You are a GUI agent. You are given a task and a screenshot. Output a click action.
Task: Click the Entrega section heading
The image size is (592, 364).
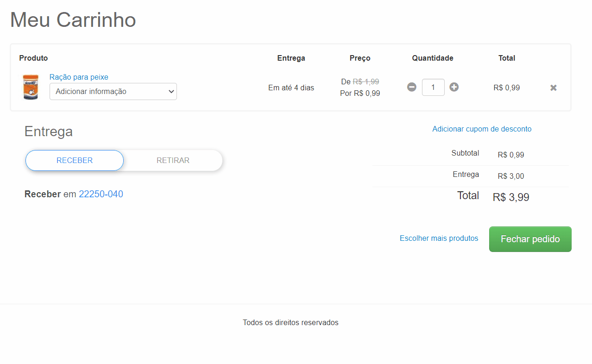(x=49, y=132)
